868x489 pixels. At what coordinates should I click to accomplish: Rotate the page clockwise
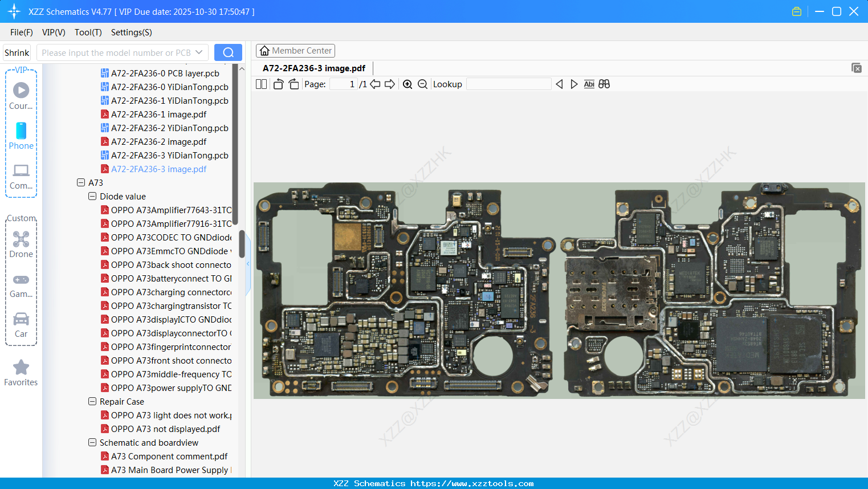(x=294, y=84)
